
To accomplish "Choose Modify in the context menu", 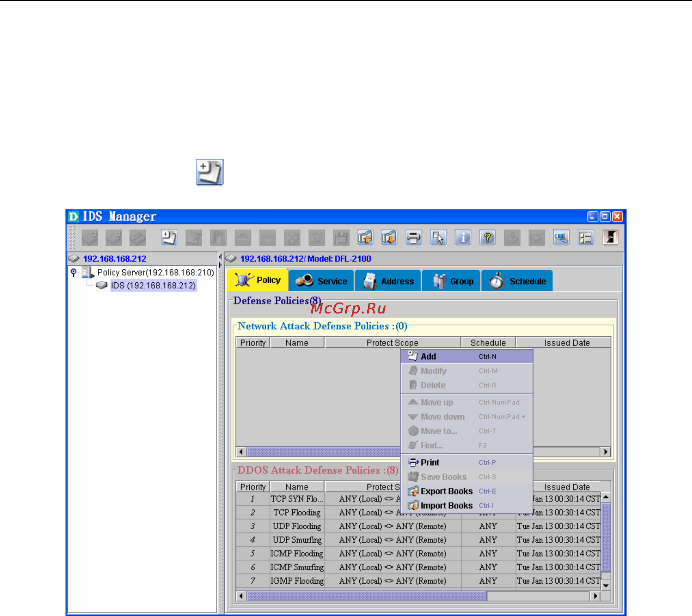I will (x=467, y=371).
